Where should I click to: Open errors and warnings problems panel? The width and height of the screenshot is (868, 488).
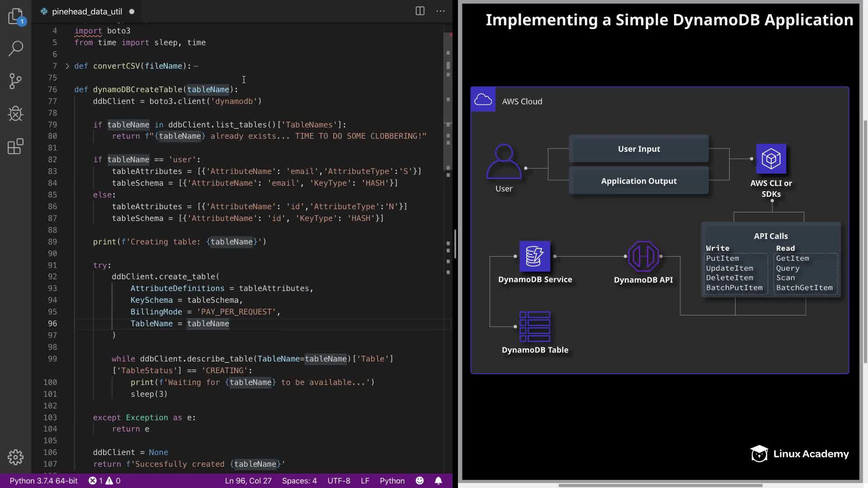point(104,481)
